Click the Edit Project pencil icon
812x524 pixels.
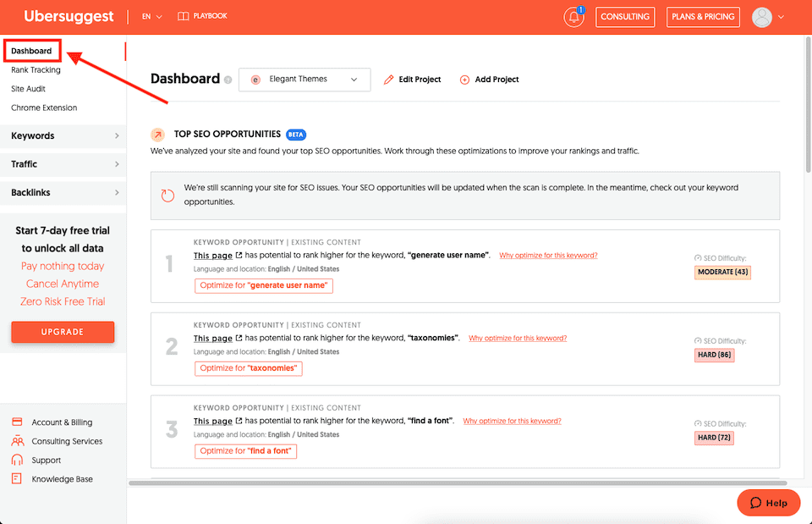click(x=387, y=79)
